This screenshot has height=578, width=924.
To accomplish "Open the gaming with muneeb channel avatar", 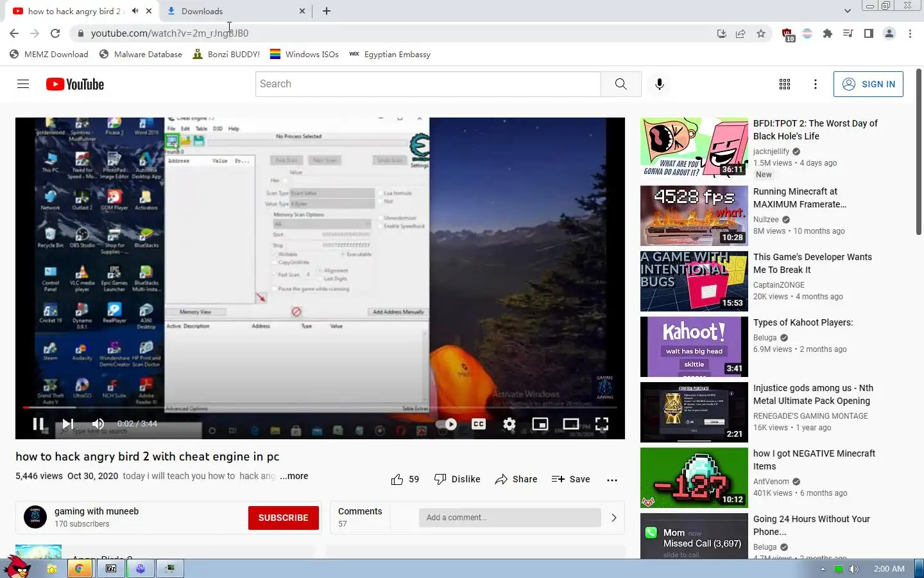I will point(35,517).
